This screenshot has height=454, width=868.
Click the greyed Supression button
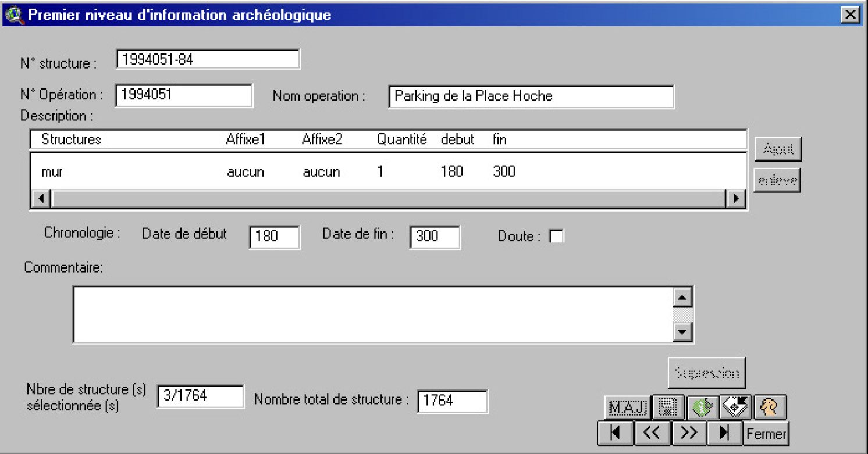(706, 373)
